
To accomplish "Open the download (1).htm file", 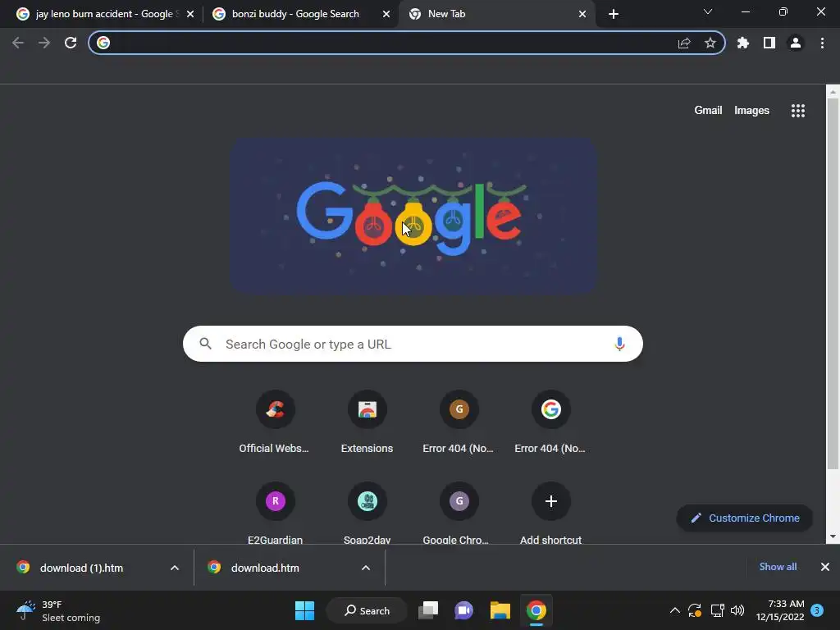I will point(81,568).
